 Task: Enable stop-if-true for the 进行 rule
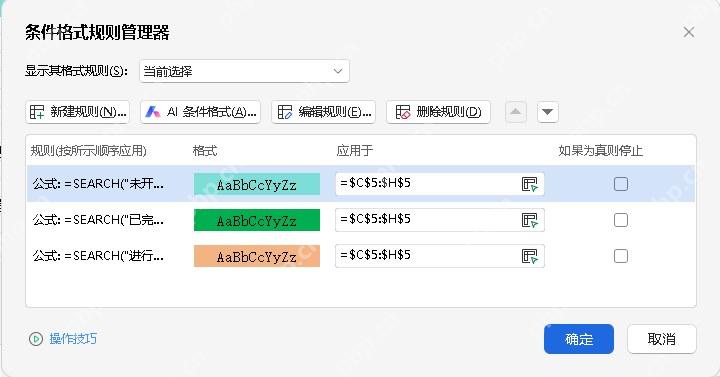pyautogui.click(x=621, y=256)
